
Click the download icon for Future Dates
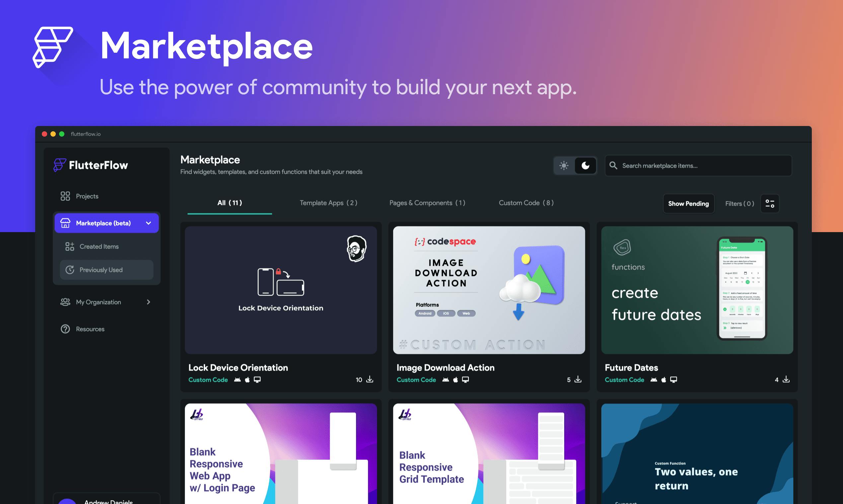[x=786, y=379]
